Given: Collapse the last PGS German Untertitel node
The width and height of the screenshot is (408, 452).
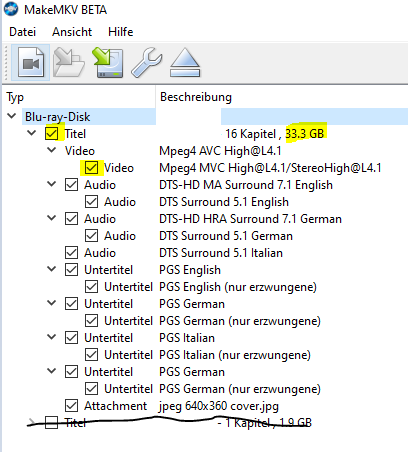Looking at the screenshot, I should click(x=52, y=371).
